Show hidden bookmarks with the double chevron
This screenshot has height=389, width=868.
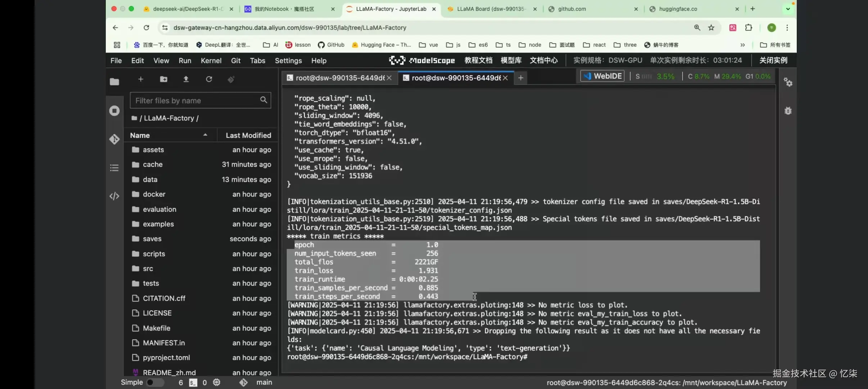[742, 45]
